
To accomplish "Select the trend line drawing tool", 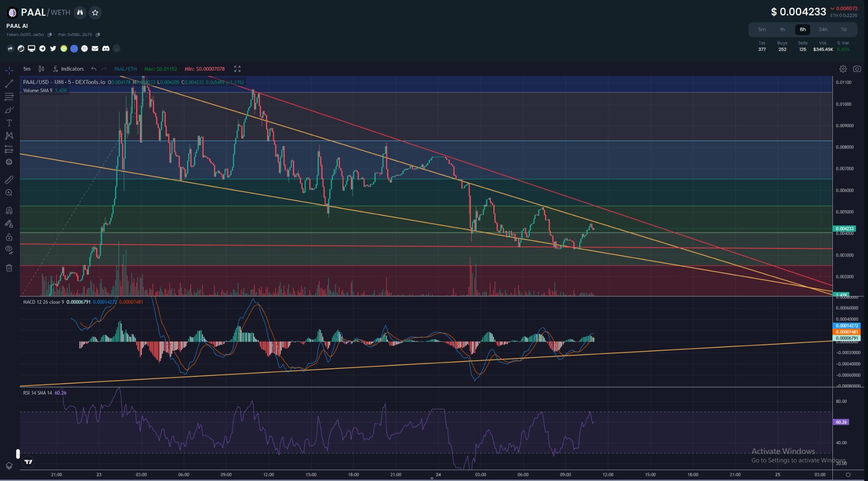I will tap(9, 84).
